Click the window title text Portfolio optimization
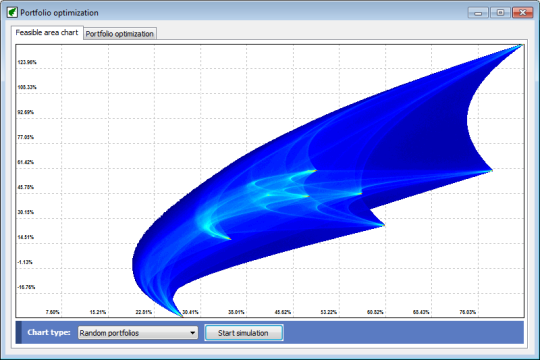Screen dimensions: 540x360 click(59, 13)
